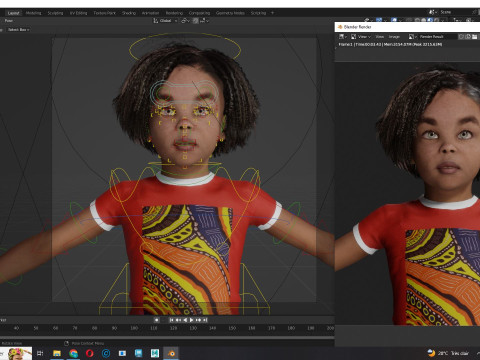Open Blender from the taskbar
Image resolution: width=480 pixels, height=360 pixels.
coord(171,353)
